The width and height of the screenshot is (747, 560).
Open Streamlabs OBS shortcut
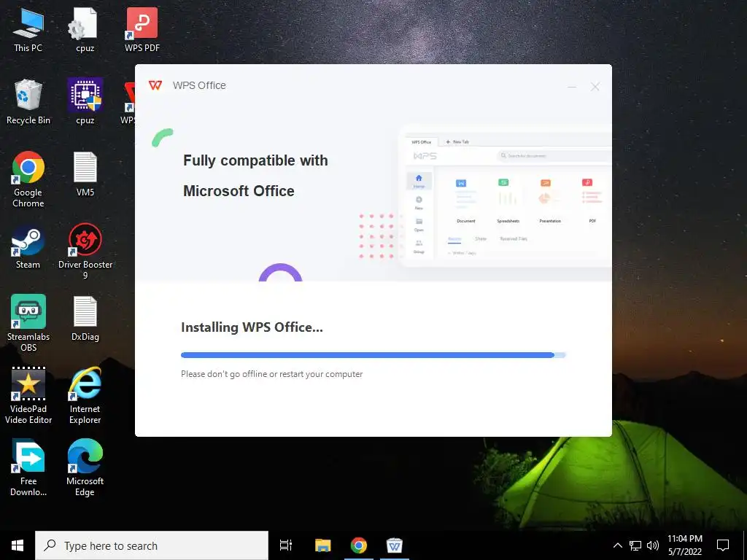(28, 323)
